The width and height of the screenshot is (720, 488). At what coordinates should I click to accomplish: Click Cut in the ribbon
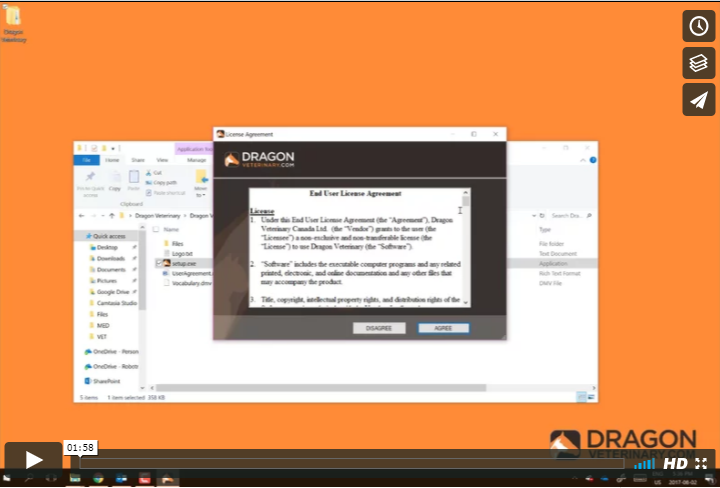(x=154, y=173)
